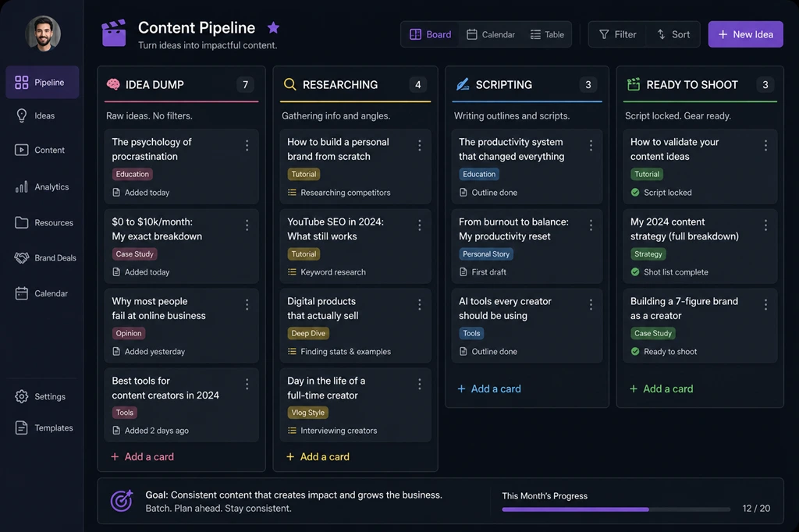This screenshot has width=799, height=532.
Task: Switch to Board view
Action: point(431,34)
